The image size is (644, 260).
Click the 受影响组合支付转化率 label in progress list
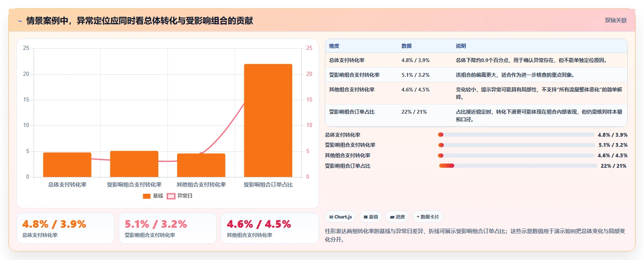(350, 145)
